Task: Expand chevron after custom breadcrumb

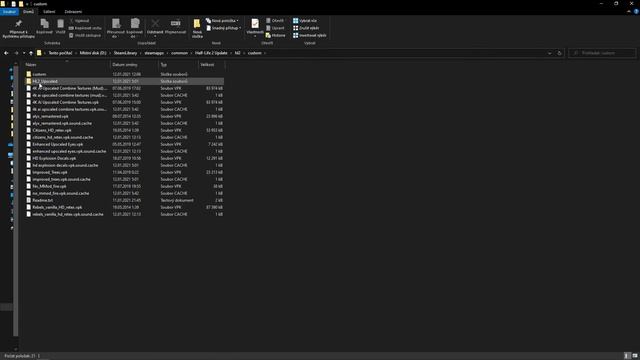Action: click(265, 53)
